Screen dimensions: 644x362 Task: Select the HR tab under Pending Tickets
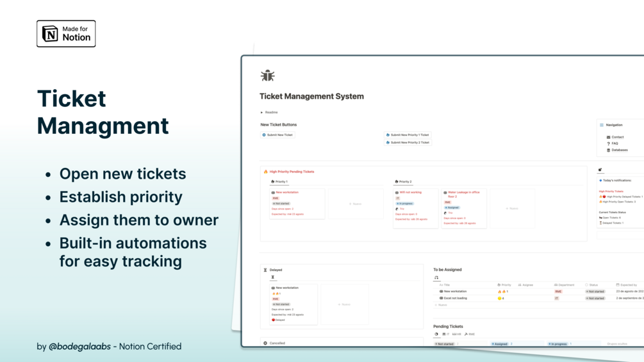[457, 334]
